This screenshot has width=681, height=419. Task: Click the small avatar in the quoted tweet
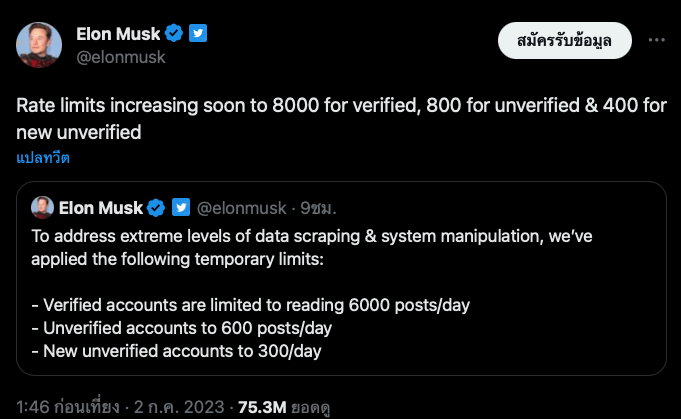pos(42,208)
